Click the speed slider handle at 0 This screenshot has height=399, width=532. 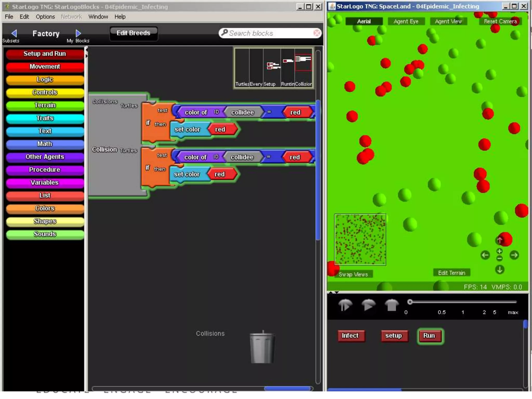pyautogui.click(x=410, y=302)
